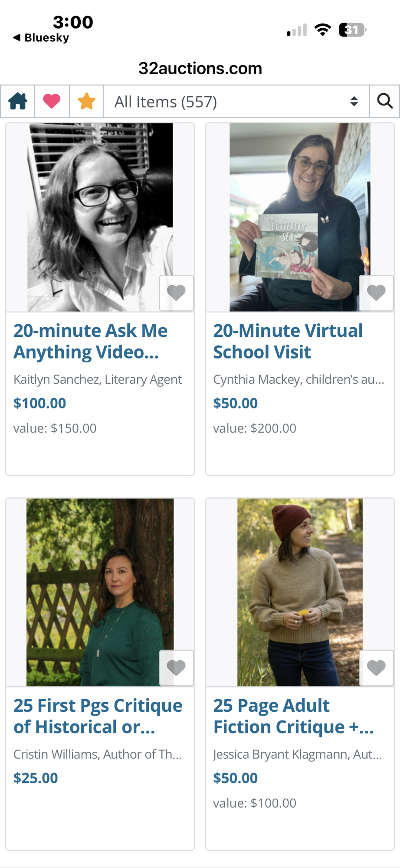The height and width of the screenshot is (868, 400).
Task: Open 25 Page Adult Fiction Critique listing
Action: pos(293,716)
